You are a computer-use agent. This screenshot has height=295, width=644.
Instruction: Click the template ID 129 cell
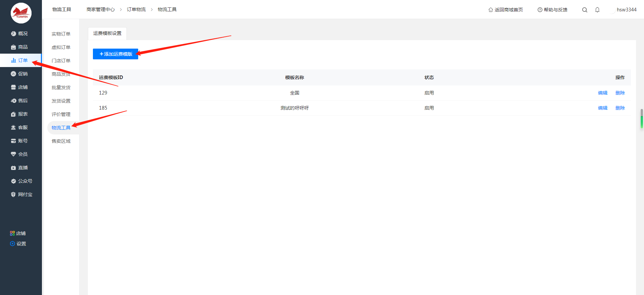[103, 93]
